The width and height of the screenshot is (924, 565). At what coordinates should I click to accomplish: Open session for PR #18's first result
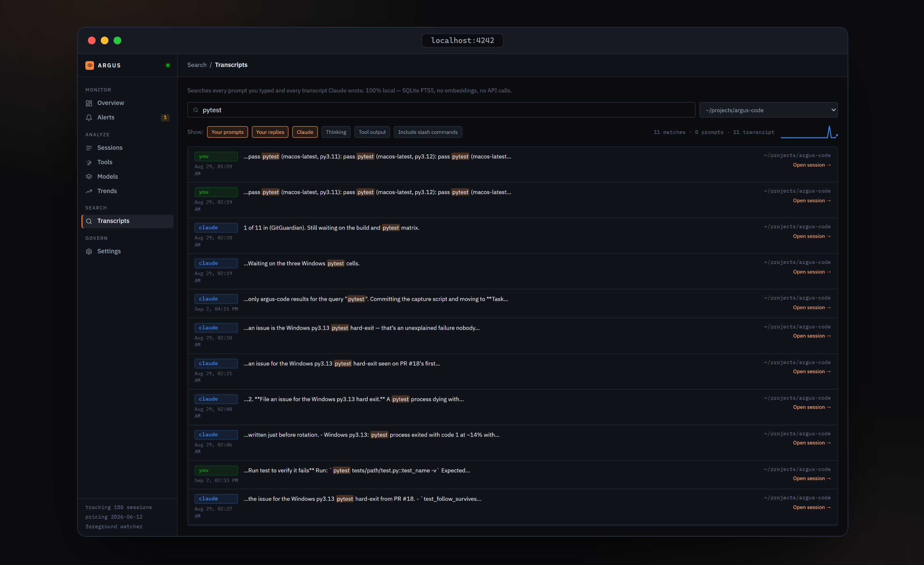coord(811,372)
